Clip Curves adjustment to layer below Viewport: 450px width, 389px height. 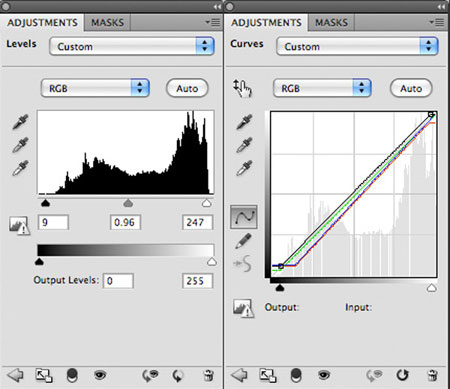[296, 375]
